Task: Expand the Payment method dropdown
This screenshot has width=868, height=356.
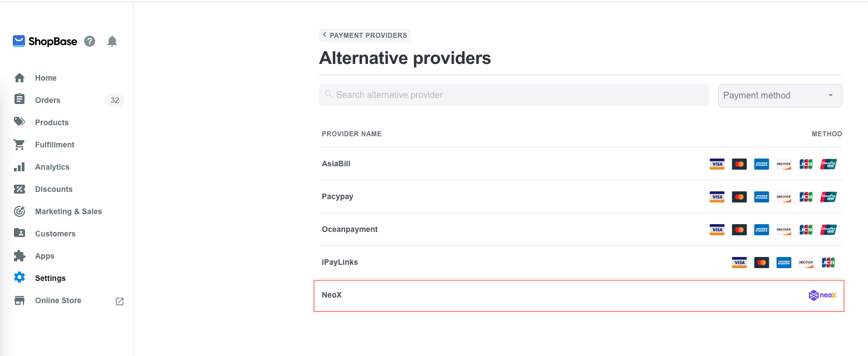Action: (779, 96)
